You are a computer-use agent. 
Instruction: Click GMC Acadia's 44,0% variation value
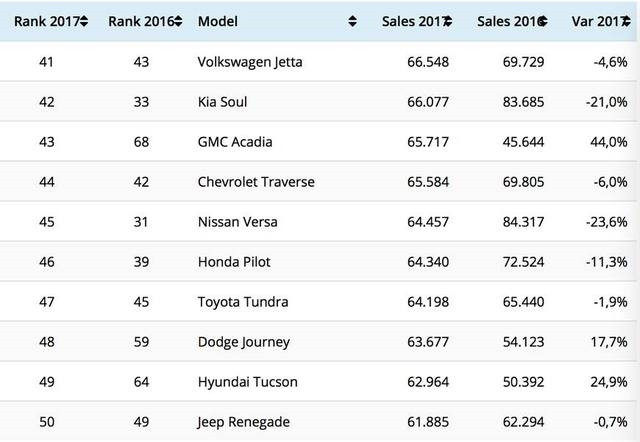[608, 142]
